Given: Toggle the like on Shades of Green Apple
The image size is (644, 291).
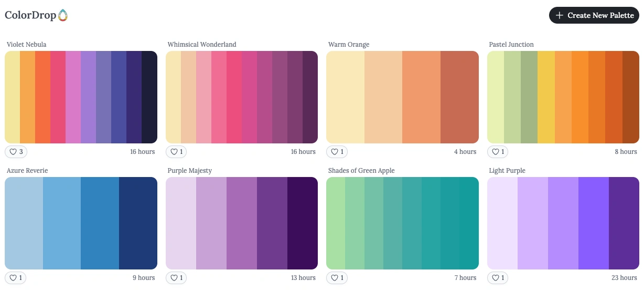Looking at the screenshot, I should 337,278.
